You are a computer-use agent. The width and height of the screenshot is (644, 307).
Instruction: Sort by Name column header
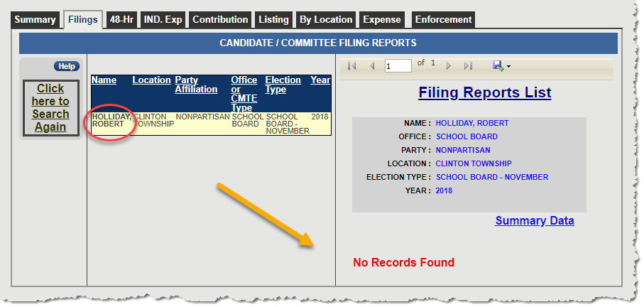(104, 80)
